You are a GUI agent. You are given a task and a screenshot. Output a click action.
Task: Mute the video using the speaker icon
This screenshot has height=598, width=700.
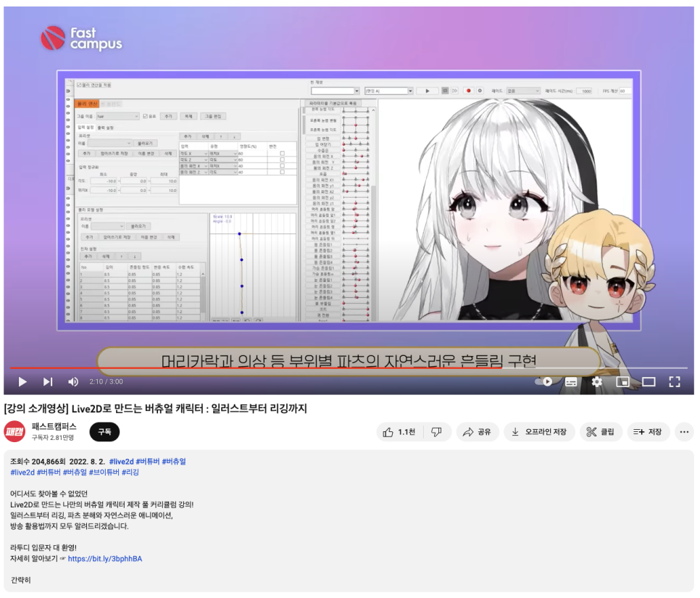click(73, 383)
